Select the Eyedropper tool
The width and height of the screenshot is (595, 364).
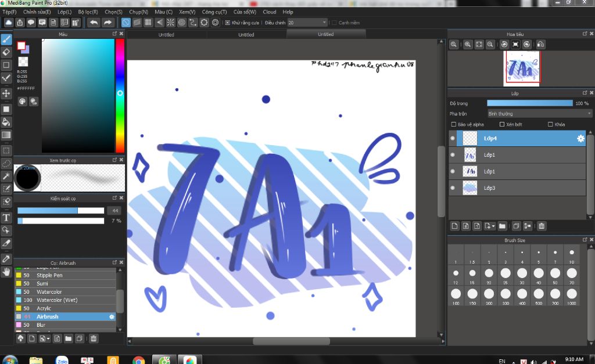6,259
